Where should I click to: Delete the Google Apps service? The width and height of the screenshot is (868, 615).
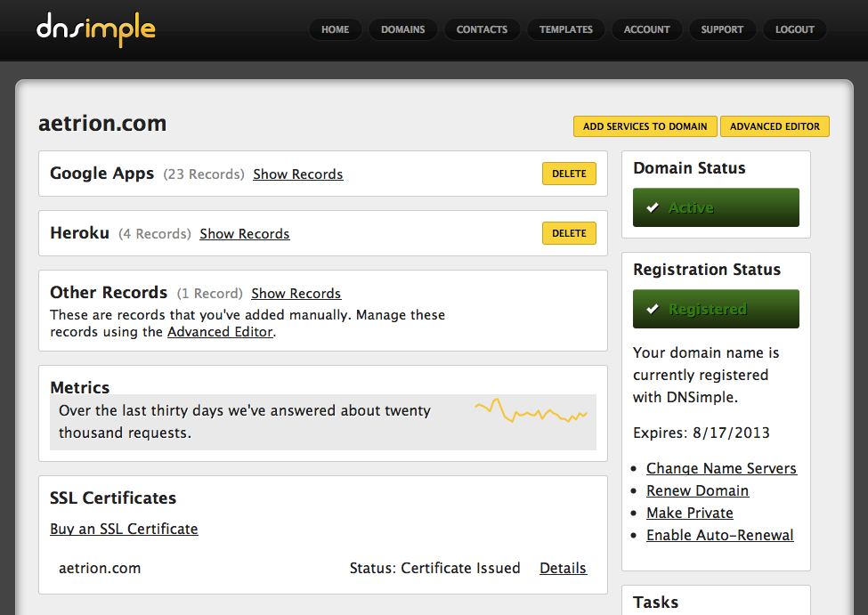569,174
